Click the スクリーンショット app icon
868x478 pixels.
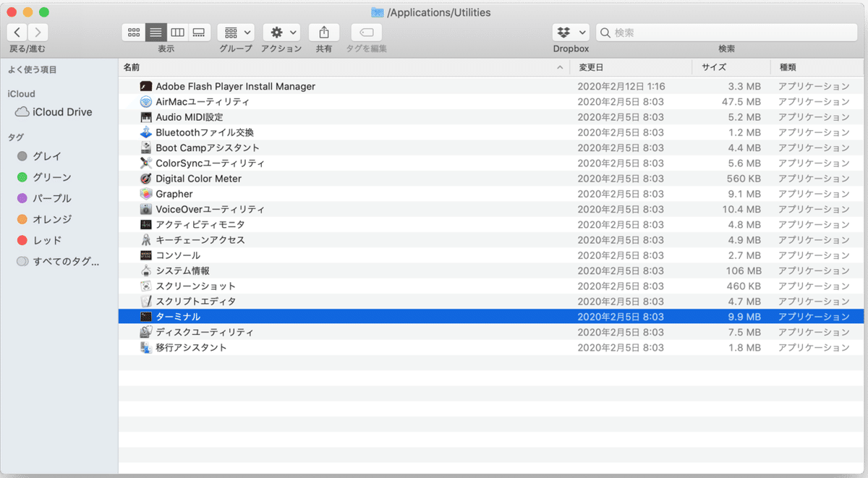[145, 286]
